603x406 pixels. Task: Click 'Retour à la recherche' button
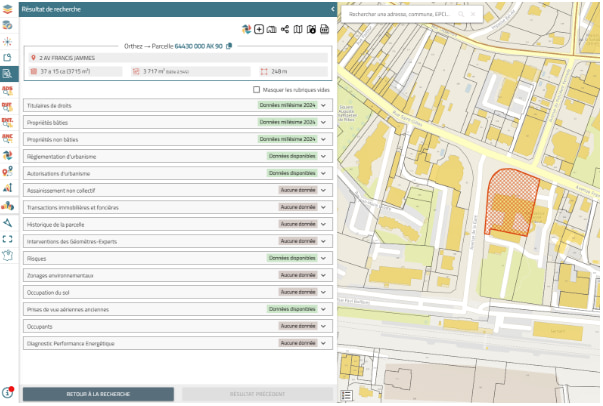98,394
